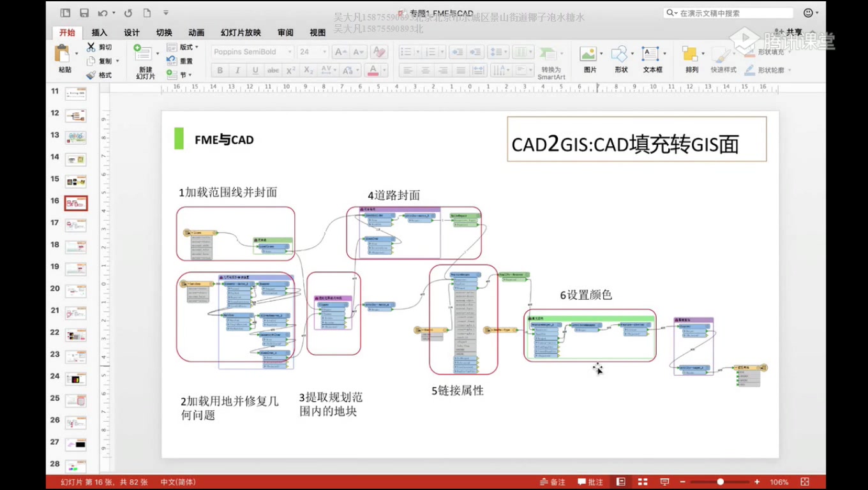868x490 pixels.
Task: Toggle italic formatting
Action: click(237, 71)
